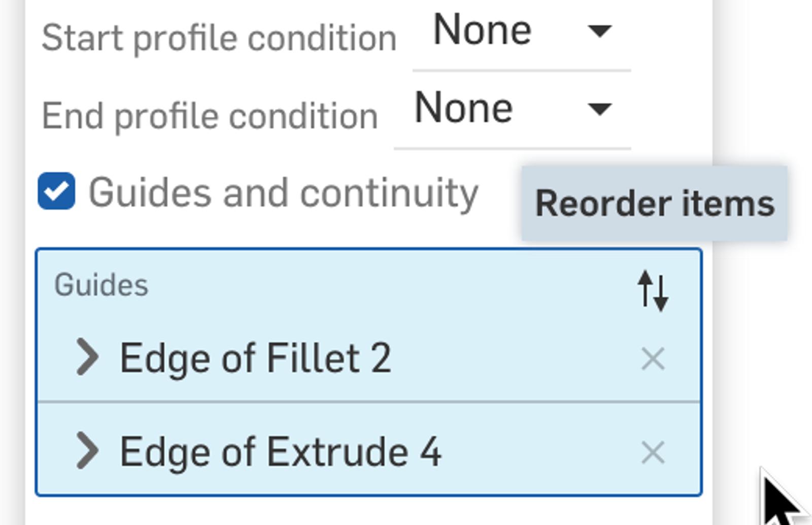Select the Edge of Extrude 4 guide entry
This screenshot has width=812, height=525.
[x=280, y=451]
